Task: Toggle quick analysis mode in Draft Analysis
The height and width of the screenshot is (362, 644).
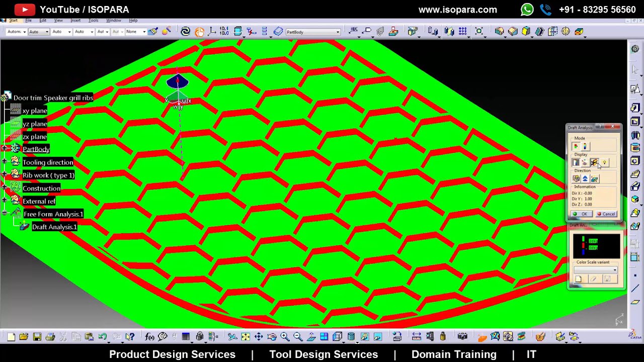Action: tap(576, 146)
